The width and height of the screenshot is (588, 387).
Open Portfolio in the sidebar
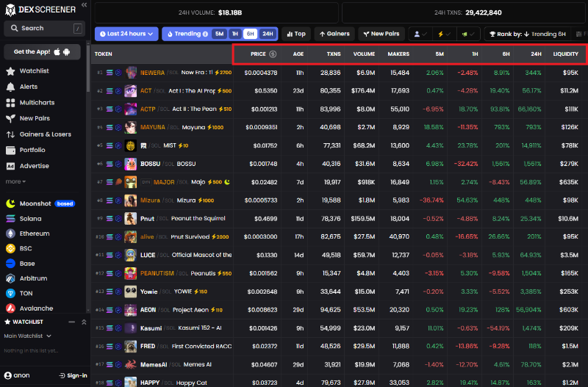click(26, 150)
